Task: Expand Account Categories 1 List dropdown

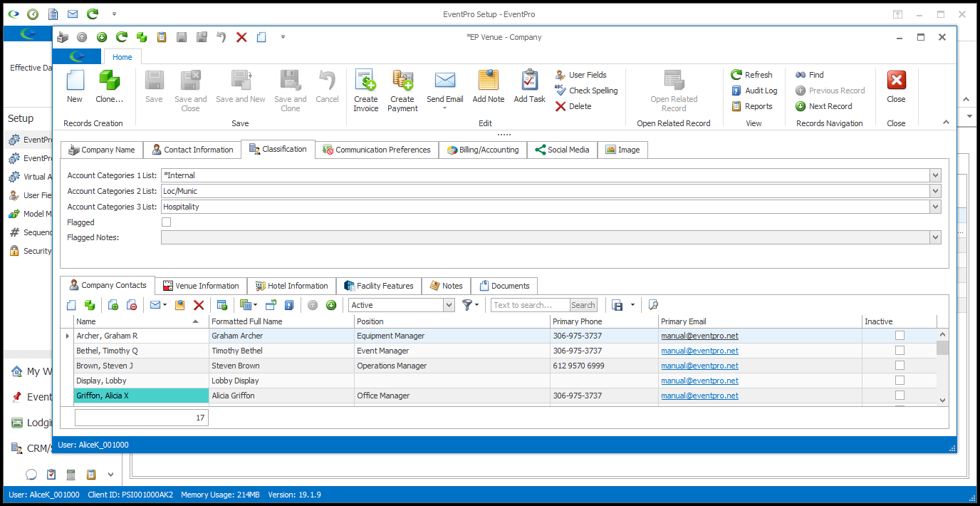Action: coord(935,175)
